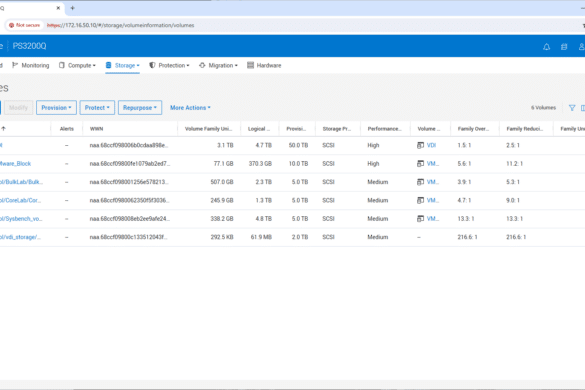The width and height of the screenshot is (585, 390).
Task: Sort by the Provisioned column header
Action: (296, 129)
